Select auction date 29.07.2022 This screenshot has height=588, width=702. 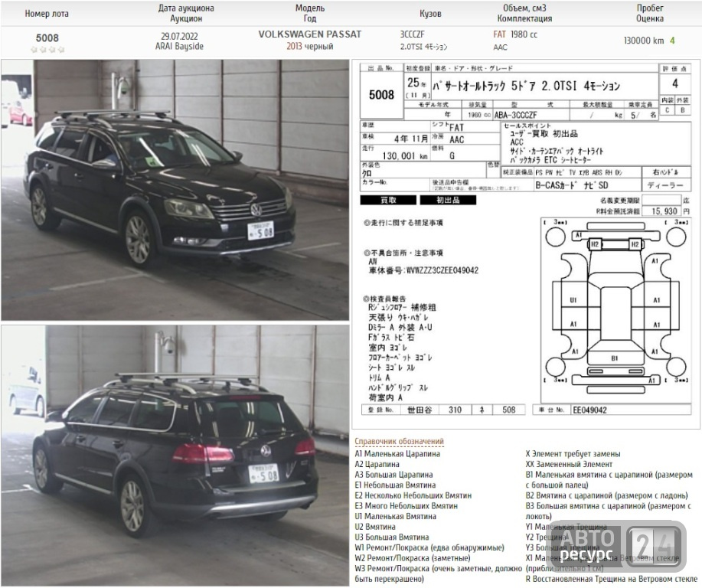point(179,36)
